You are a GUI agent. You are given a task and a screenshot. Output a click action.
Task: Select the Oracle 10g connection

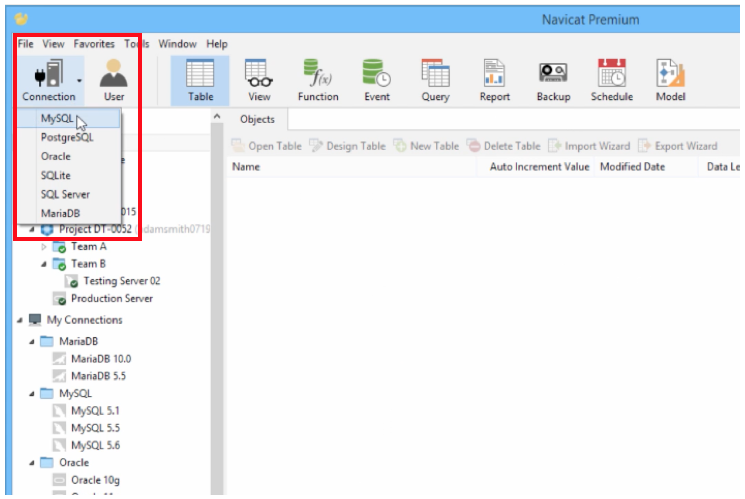pyautogui.click(x=86, y=480)
